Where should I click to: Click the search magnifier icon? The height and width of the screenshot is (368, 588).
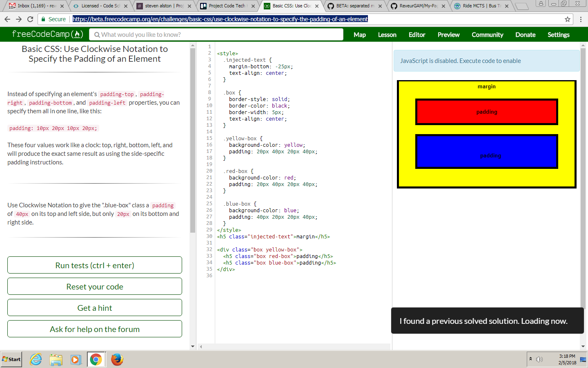coord(97,35)
